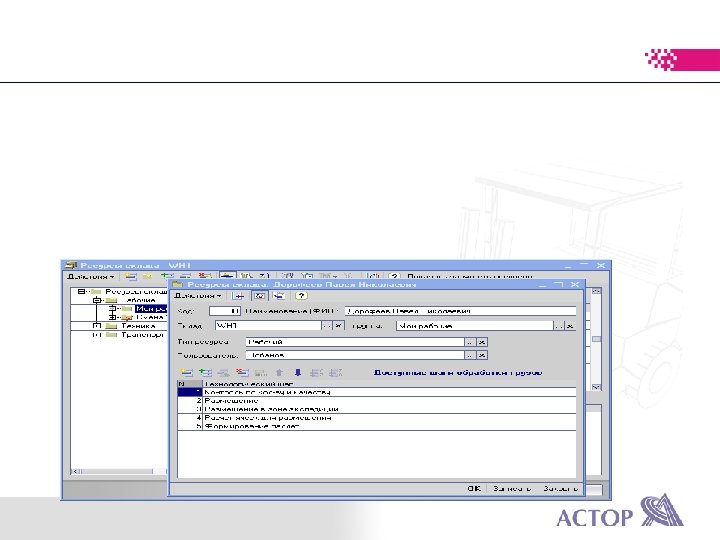Select row 4 Расчет мест для размещения
The height and width of the screenshot is (540, 720).
(x=377, y=418)
